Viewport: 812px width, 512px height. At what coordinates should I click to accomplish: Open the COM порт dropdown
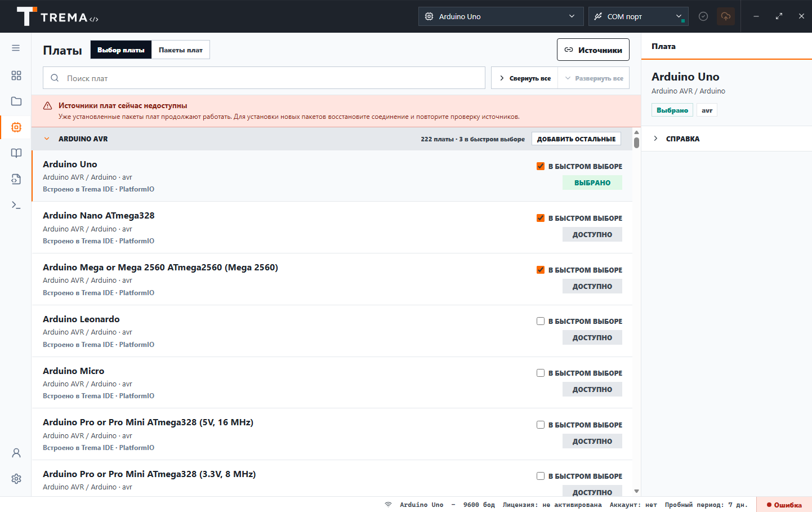tap(638, 16)
